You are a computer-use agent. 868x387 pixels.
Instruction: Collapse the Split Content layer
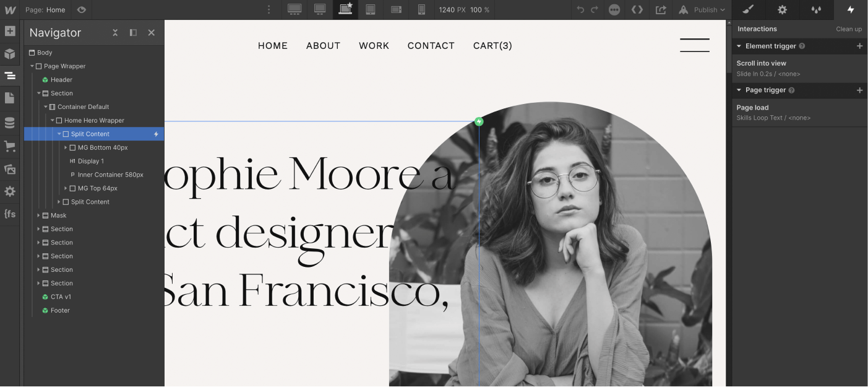(x=59, y=134)
